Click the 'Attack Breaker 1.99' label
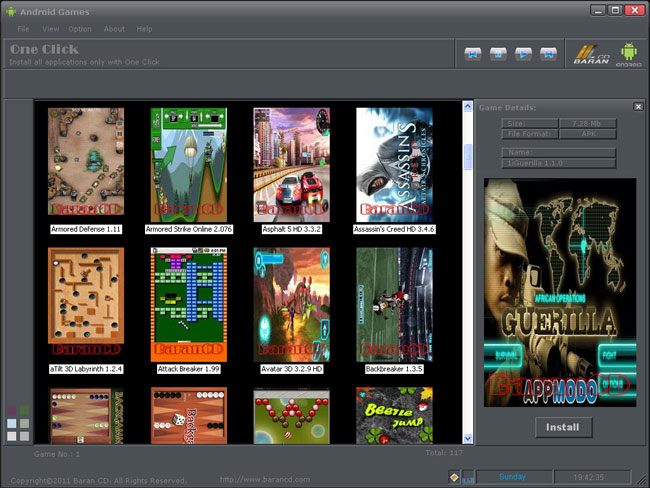This screenshot has width=650, height=488. [x=189, y=369]
